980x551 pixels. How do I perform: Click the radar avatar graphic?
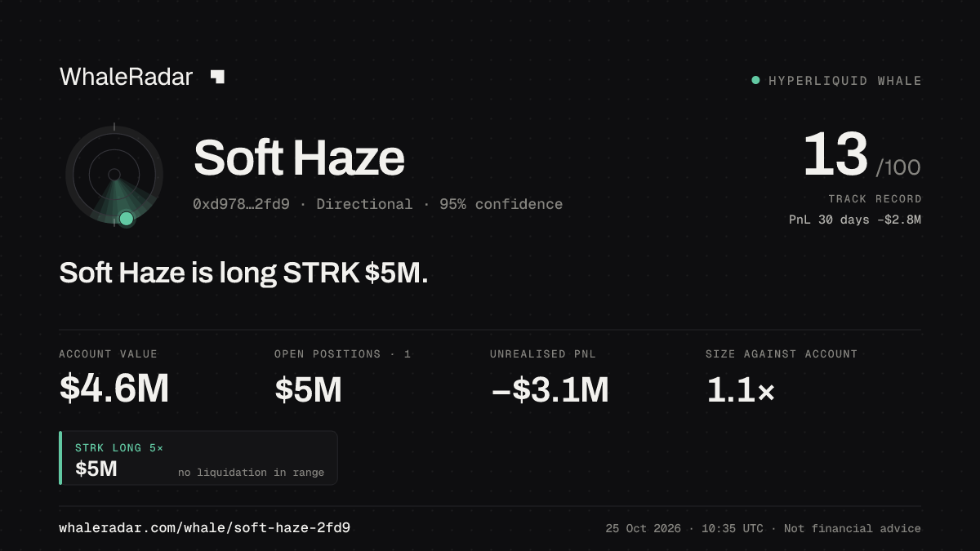click(114, 175)
